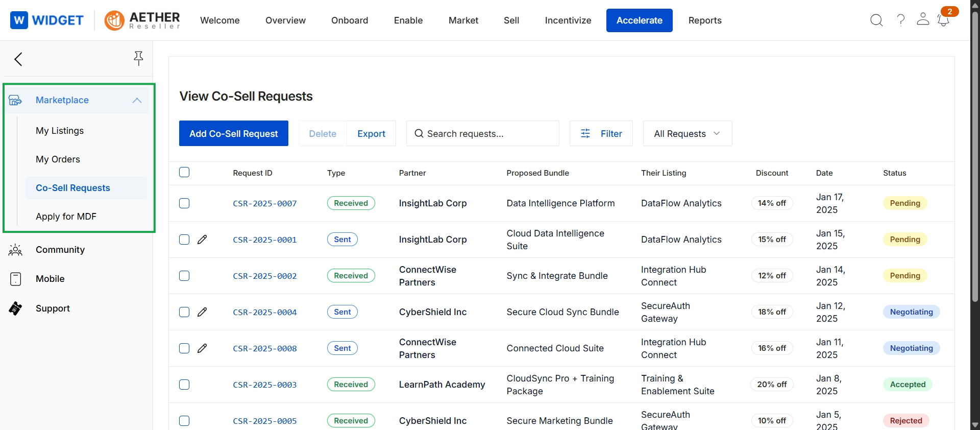
Task: Click the Discount column header
Action: pos(772,173)
